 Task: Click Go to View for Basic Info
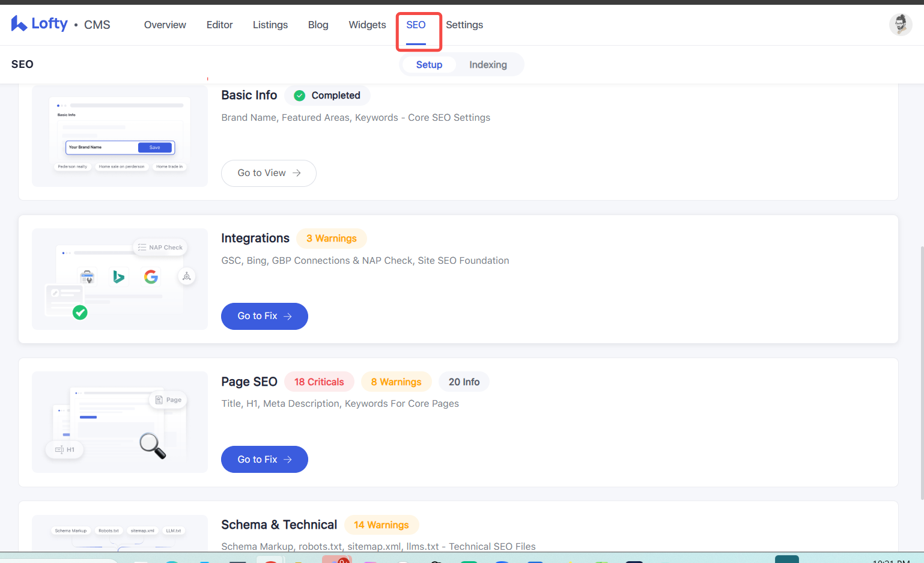pos(269,173)
